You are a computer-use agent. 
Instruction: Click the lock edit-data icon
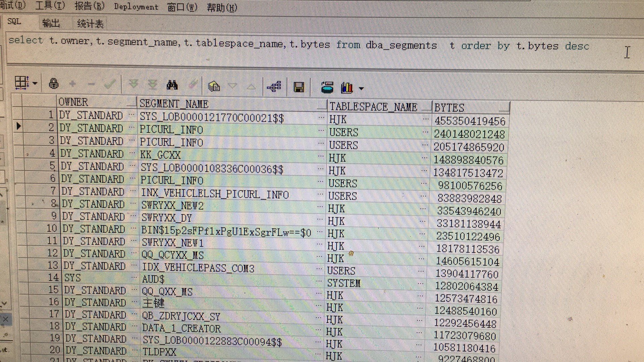pos(53,83)
